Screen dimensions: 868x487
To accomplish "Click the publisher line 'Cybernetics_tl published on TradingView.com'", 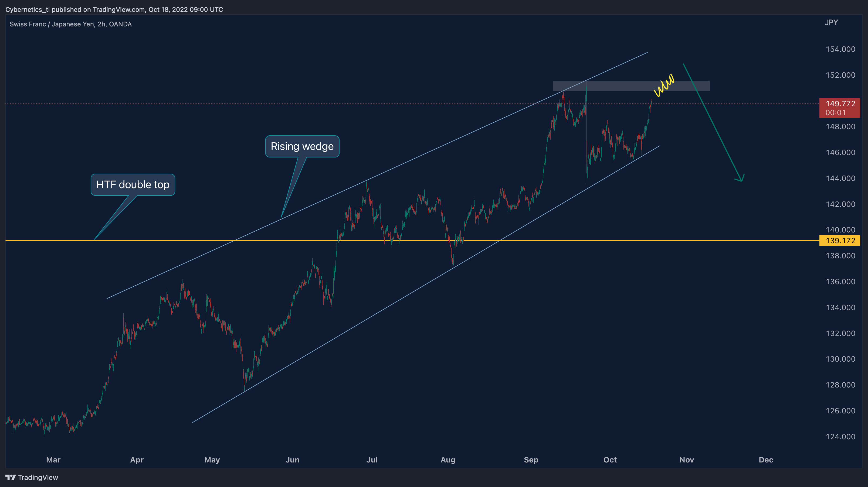I will pos(75,9).
